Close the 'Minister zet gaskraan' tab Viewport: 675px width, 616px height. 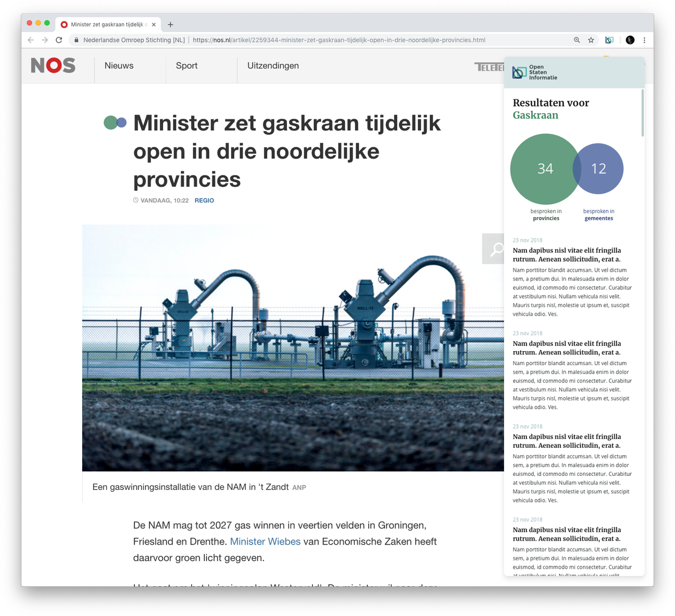tap(154, 25)
